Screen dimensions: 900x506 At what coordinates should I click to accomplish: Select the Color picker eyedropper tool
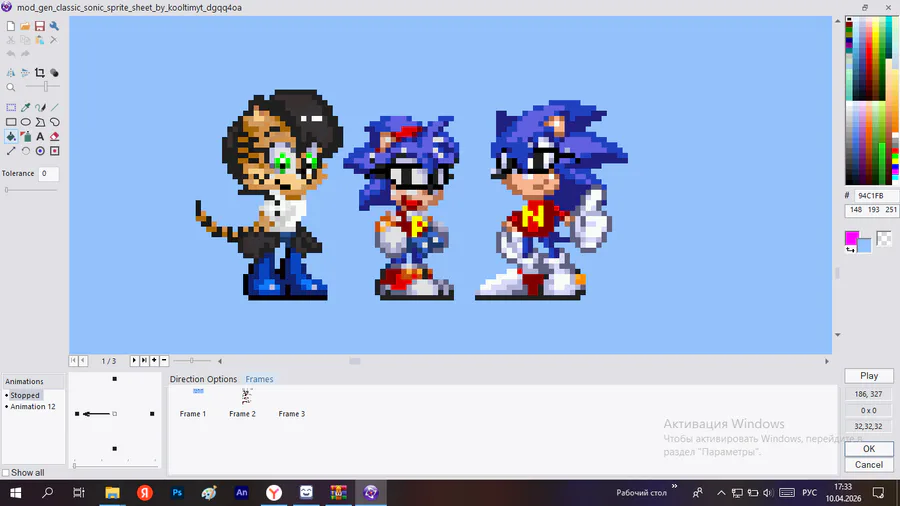(25, 107)
